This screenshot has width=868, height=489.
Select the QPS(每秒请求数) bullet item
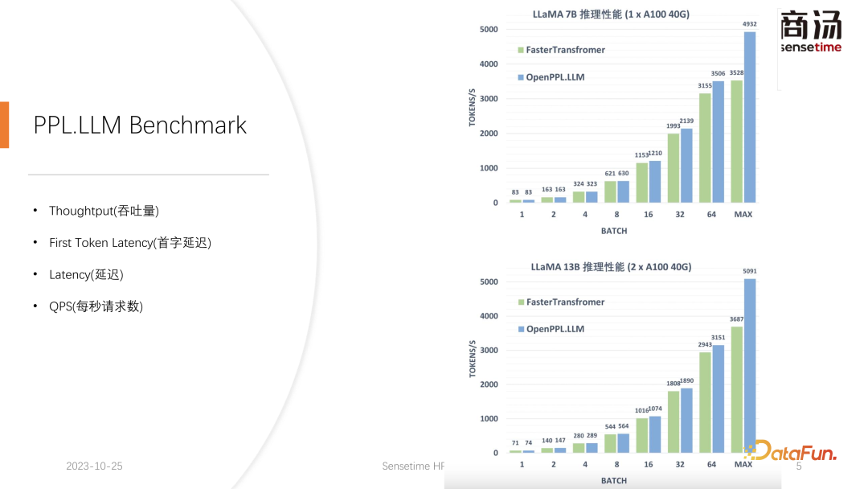coord(96,306)
